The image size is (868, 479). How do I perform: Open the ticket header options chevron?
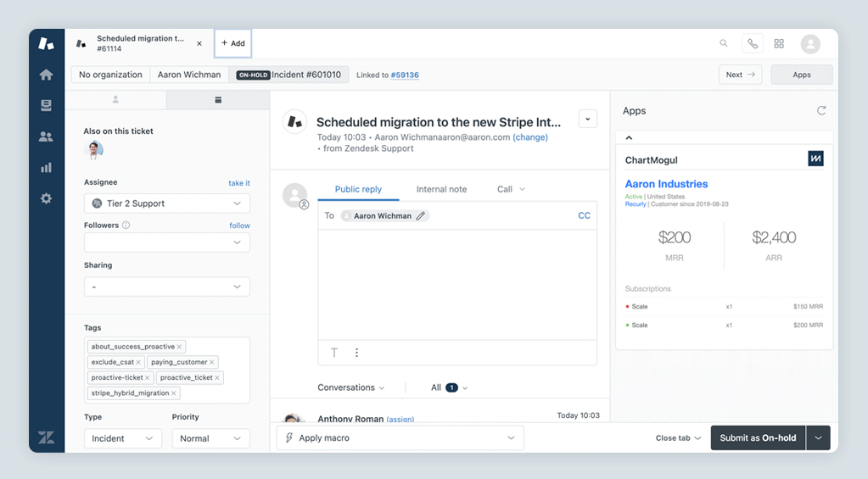coord(588,119)
